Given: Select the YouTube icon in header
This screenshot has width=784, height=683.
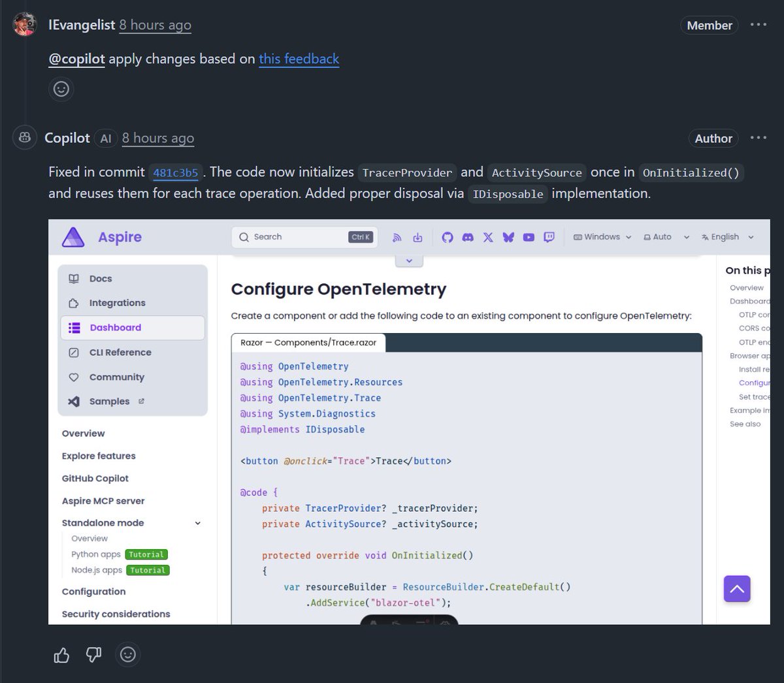Looking at the screenshot, I should [x=529, y=237].
